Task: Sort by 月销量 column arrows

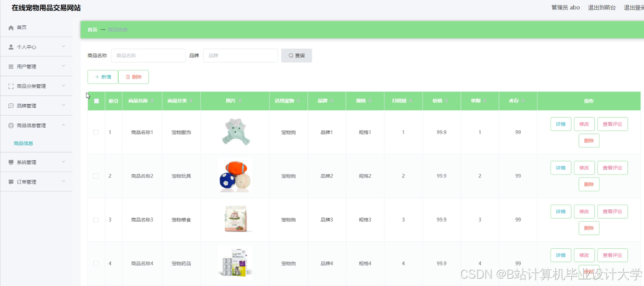Action: (x=411, y=101)
